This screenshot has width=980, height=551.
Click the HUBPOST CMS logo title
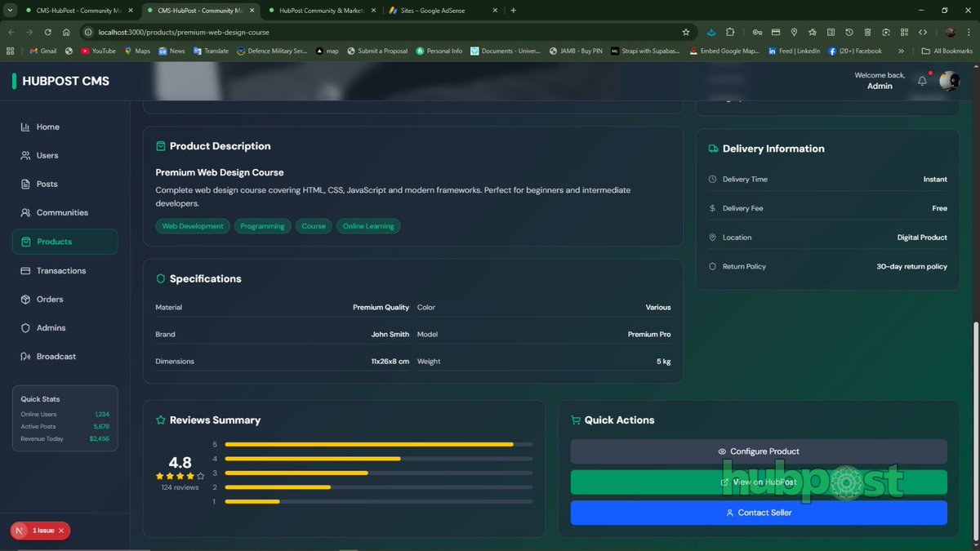(65, 81)
